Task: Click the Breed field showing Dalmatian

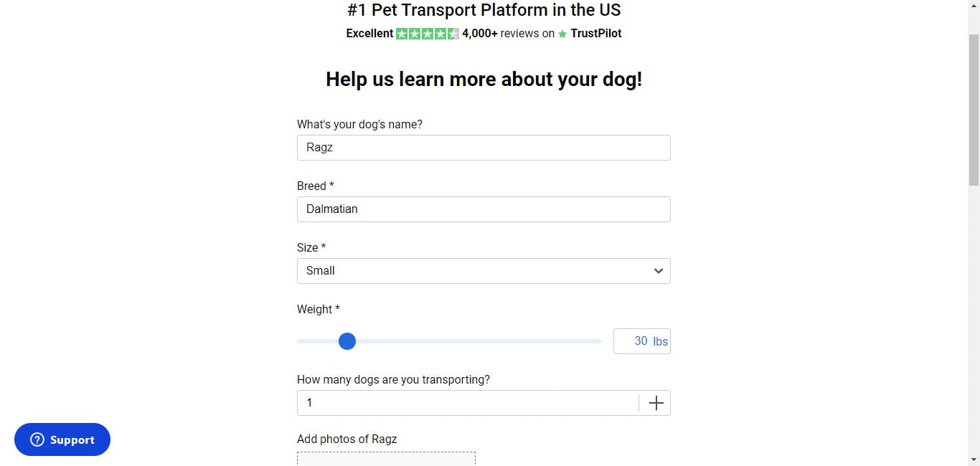Action: click(x=484, y=209)
